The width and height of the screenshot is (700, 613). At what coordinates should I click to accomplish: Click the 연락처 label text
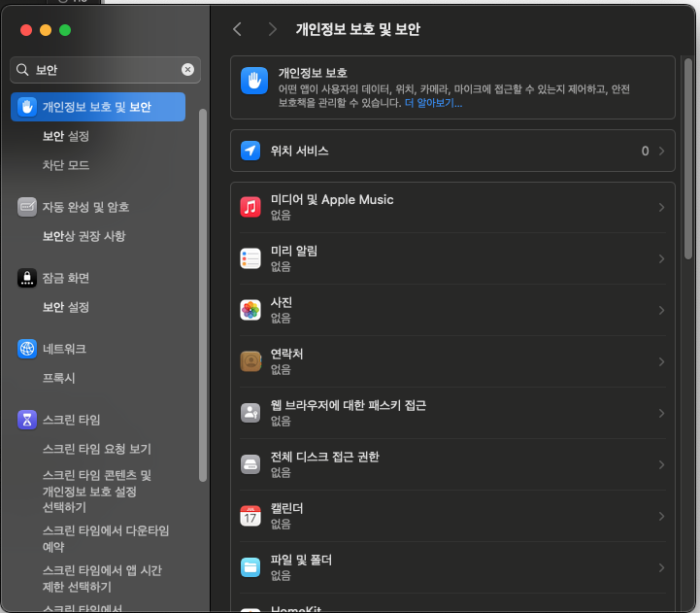pos(286,354)
